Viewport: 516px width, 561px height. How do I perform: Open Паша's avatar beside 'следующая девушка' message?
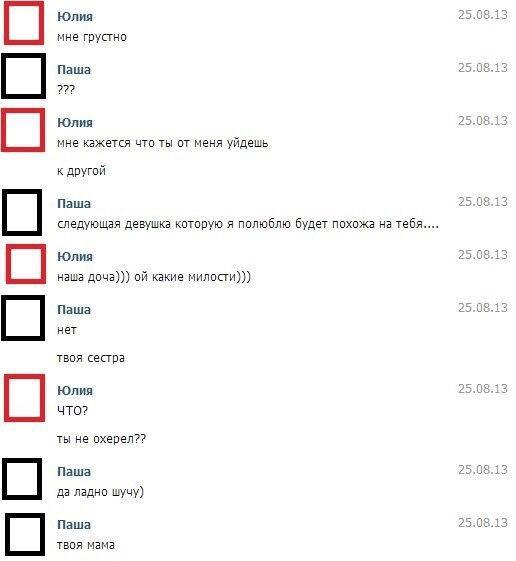click(x=22, y=213)
